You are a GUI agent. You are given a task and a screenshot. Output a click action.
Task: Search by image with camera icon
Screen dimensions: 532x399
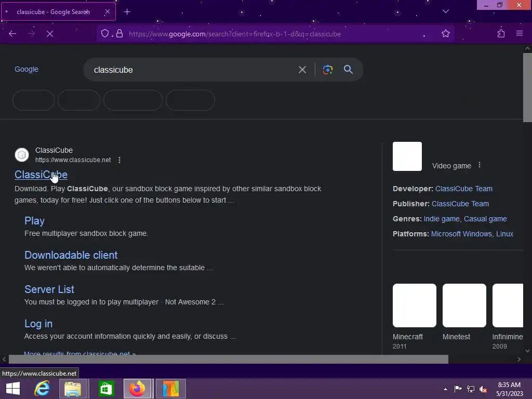coord(327,70)
